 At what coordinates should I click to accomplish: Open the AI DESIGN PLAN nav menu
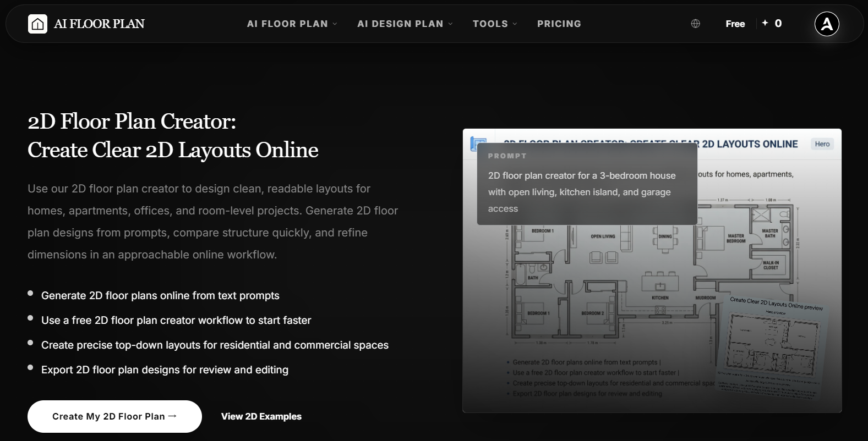[x=405, y=24]
